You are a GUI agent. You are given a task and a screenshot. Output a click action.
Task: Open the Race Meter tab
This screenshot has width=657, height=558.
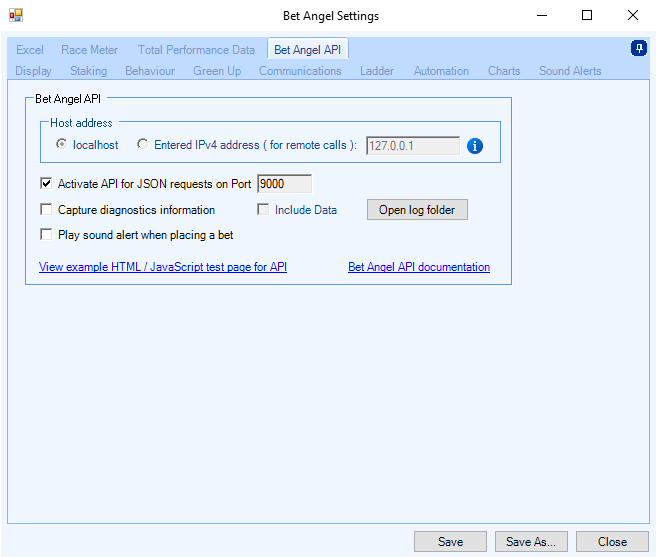point(89,50)
